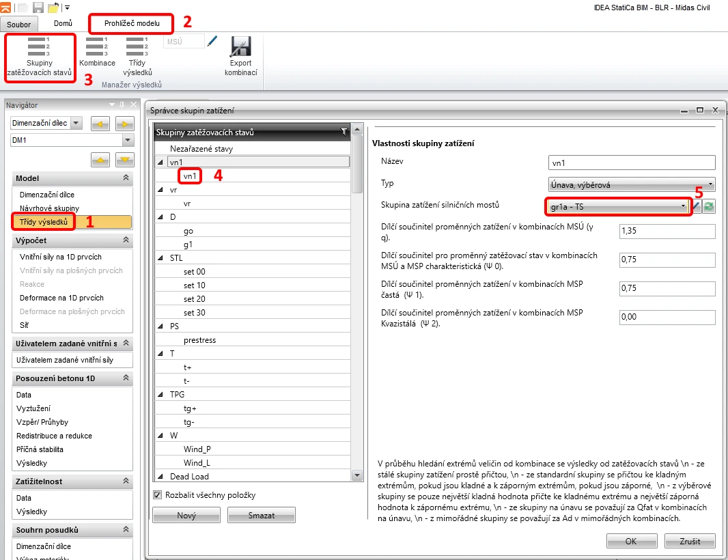
Task: Go to previous member with left arrow
Action: pyautogui.click(x=100, y=124)
